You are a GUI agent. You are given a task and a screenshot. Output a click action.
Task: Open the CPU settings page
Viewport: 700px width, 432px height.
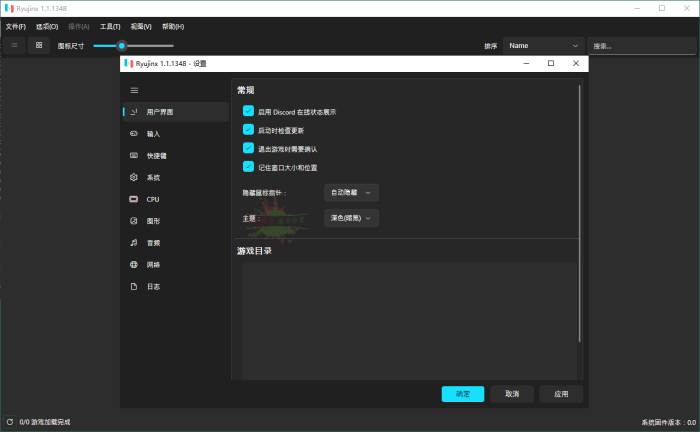click(x=175, y=199)
